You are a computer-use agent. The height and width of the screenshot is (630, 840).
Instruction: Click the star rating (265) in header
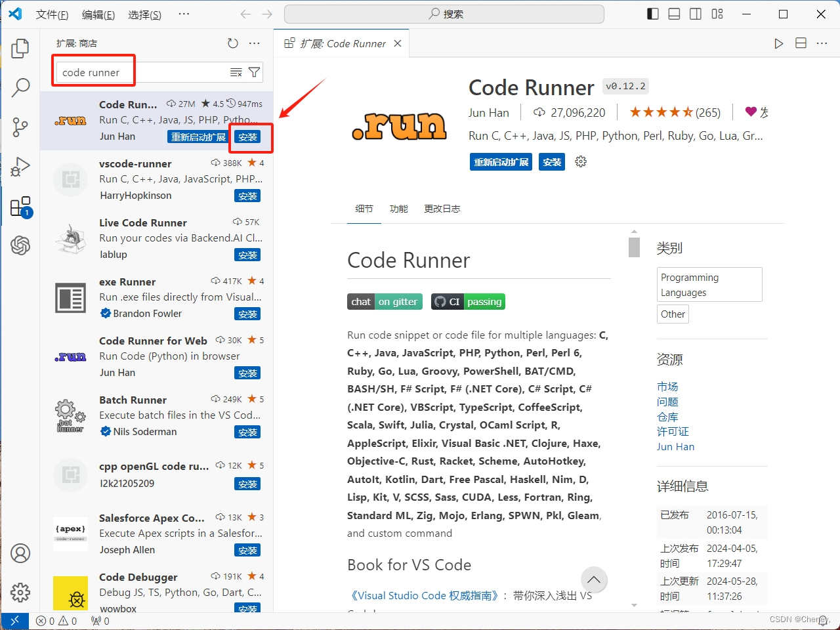[x=675, y=113]
